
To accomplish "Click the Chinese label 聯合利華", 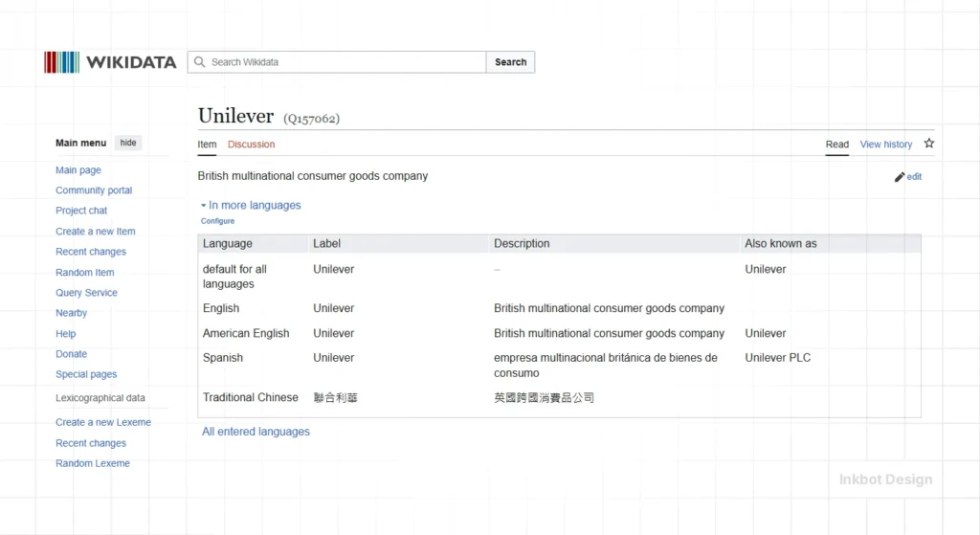I will [335, 397].
